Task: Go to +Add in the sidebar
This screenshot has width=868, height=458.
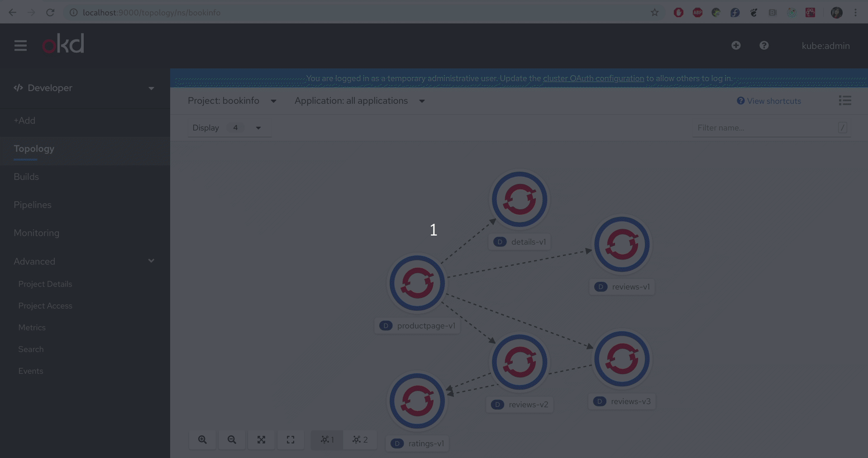Action: pos(24,121)
